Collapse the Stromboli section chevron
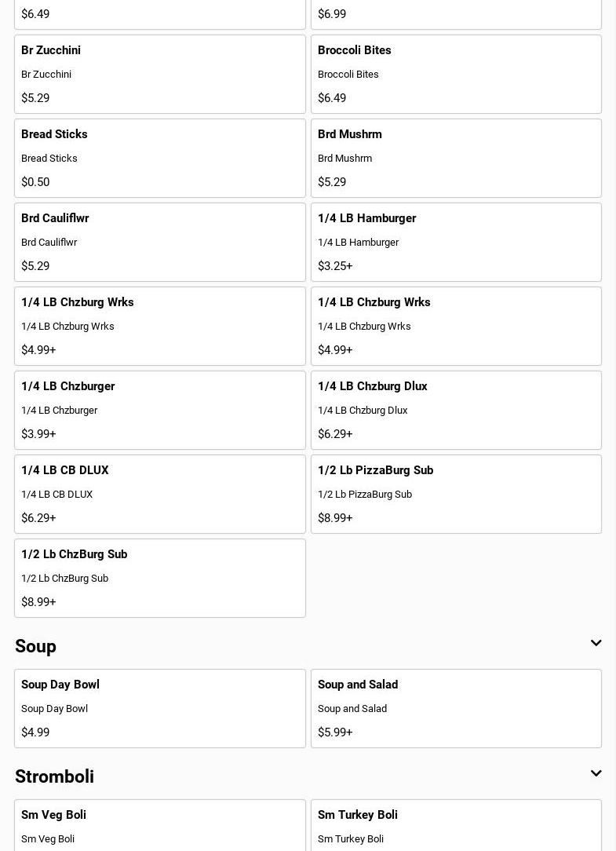Viewport: 616px width, 851px height. click(596, 774)
